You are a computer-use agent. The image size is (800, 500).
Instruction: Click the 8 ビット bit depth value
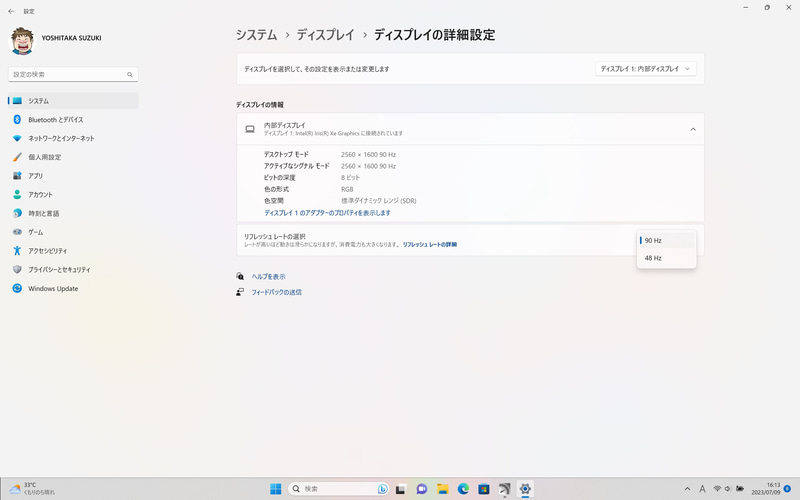pos(351,178)
